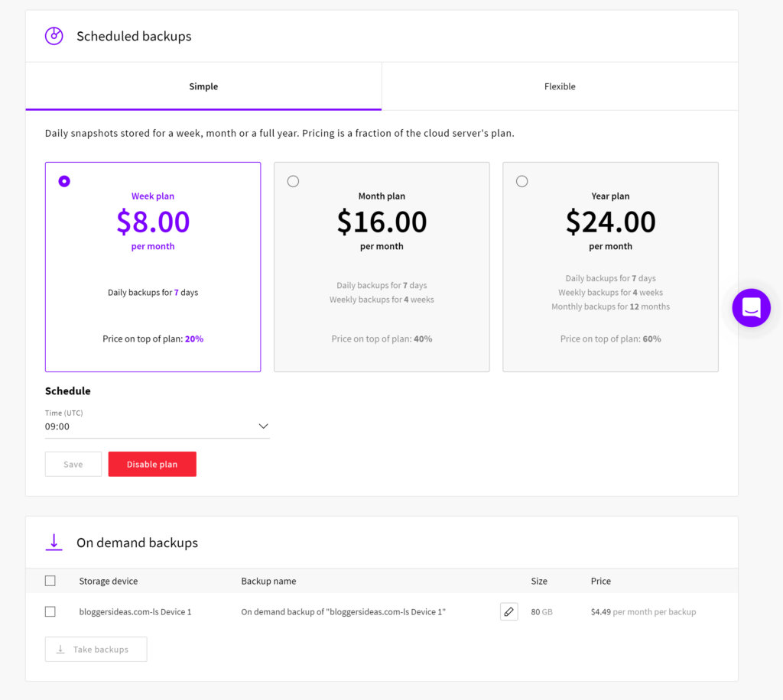Open the purple chat support bubble
783x700 pixels.
pyautogui.click(x=751, y=308)
